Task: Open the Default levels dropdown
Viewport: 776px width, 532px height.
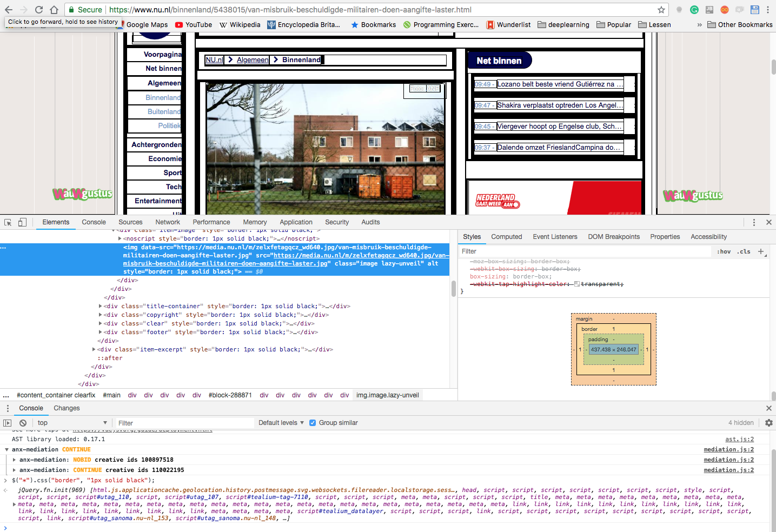Action: click(281, 423)
